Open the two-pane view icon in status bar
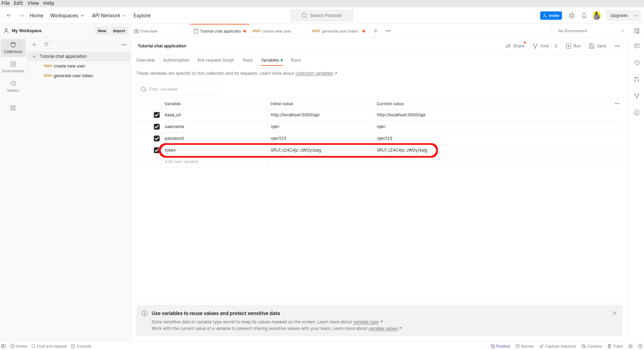The image size is (644, 350). 631,346
